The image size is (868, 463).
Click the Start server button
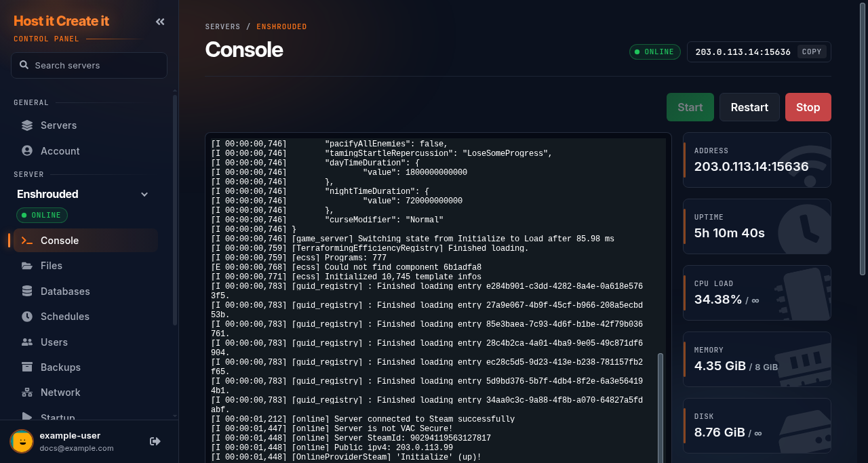point(690,107)
